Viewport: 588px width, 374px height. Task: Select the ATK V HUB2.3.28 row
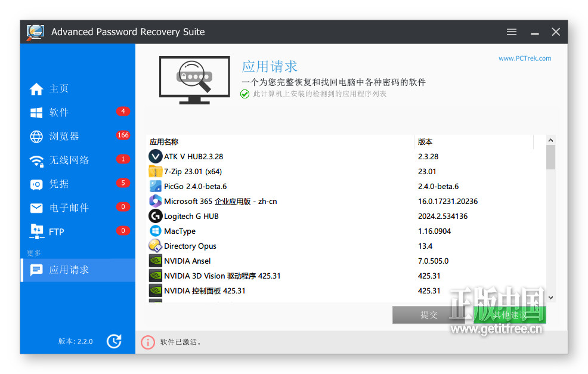tap(346, 156)
